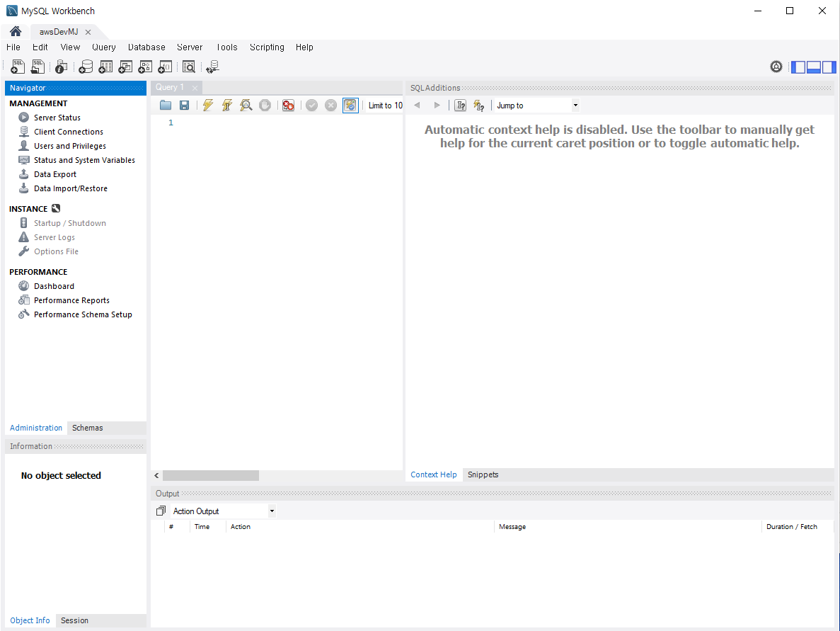Execute the query with lightning bolt icon
Viewport: 840px width, 631px height.
pyautogui.click(x=208, y=105)
